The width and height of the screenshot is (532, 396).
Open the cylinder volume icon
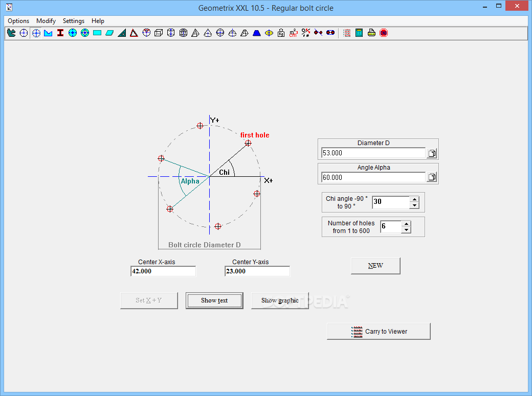(x=171, y=33)
